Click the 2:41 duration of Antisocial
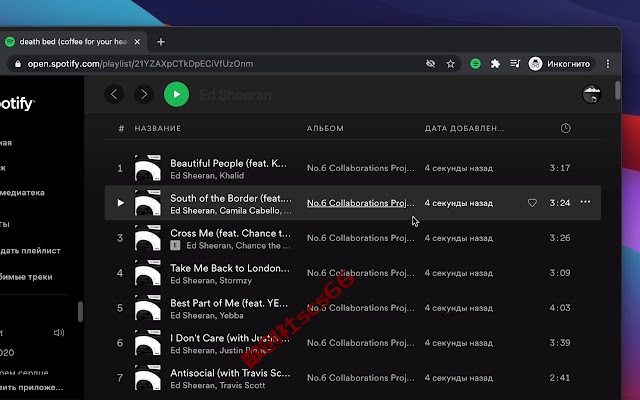 click(560, 378)
